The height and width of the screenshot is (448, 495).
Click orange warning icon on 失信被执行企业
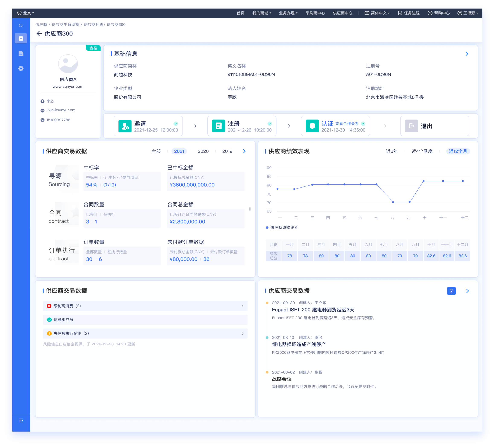49,333
